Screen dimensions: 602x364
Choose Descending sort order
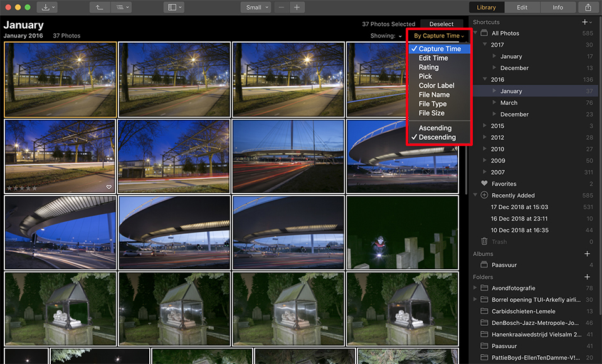(x=439, y=137)
